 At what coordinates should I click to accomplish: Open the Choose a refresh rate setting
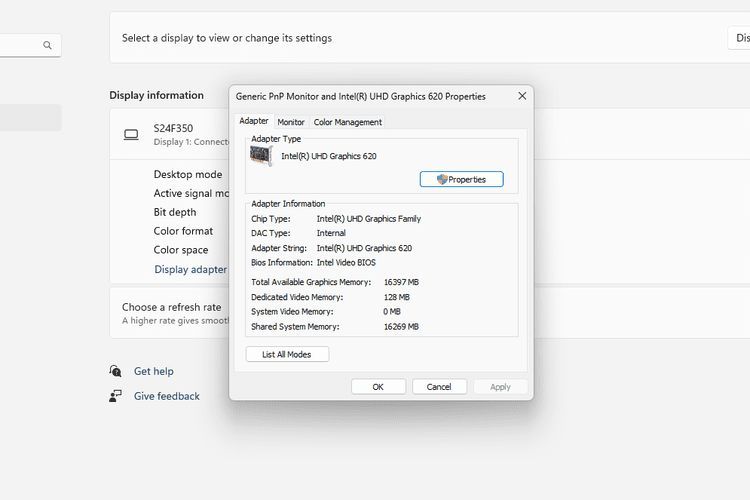click(171, 313)
